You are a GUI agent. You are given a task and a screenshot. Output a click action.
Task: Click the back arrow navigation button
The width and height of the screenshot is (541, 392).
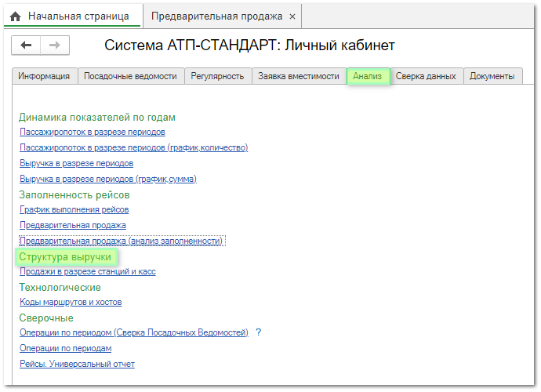[x=26, y=45]
